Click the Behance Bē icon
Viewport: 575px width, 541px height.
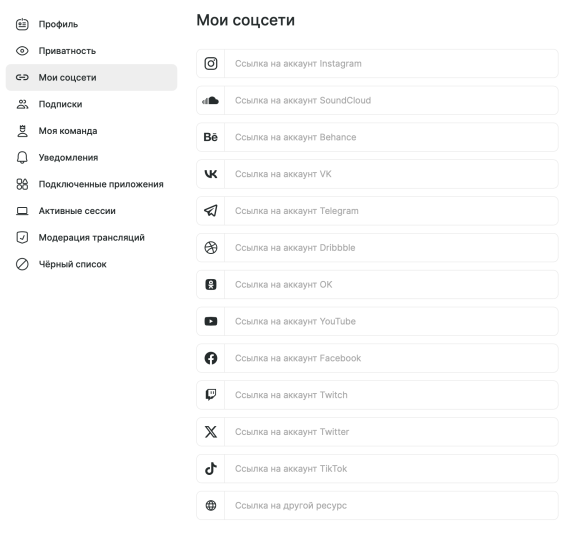click(210, 137)
